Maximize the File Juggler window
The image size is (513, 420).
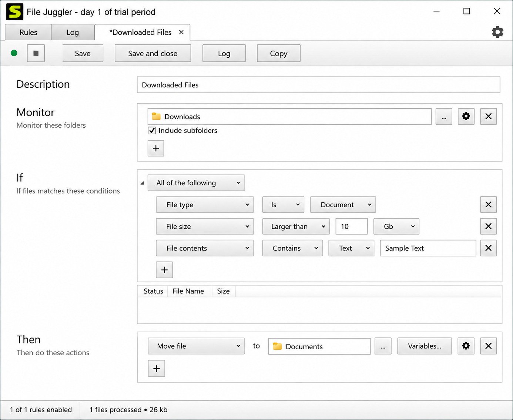[467, 11]
